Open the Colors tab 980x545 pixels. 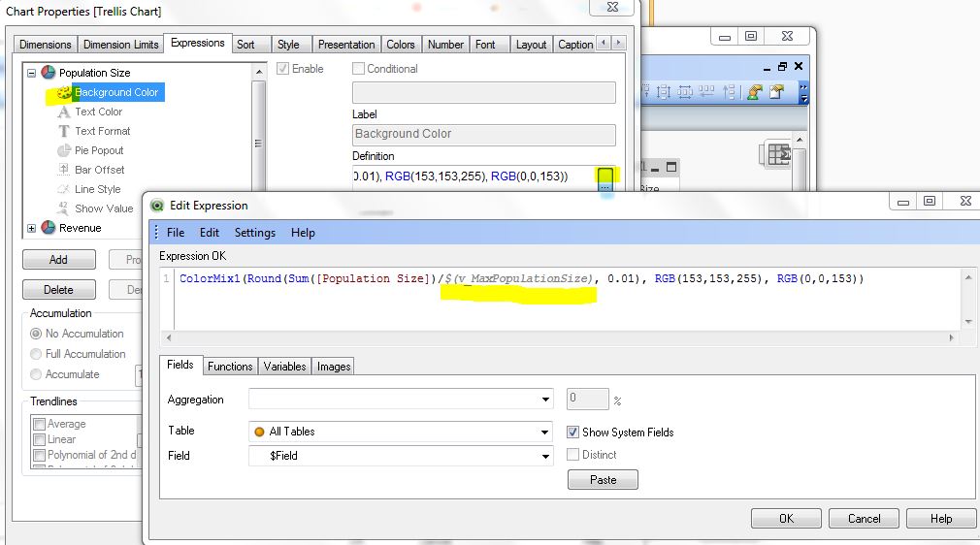[x=401, y=45]
